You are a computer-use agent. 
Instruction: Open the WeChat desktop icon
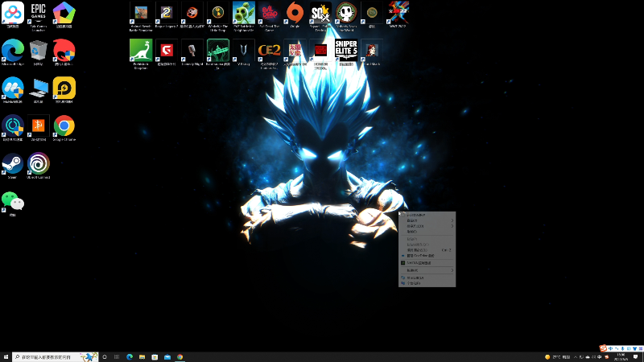pos(13,204)
